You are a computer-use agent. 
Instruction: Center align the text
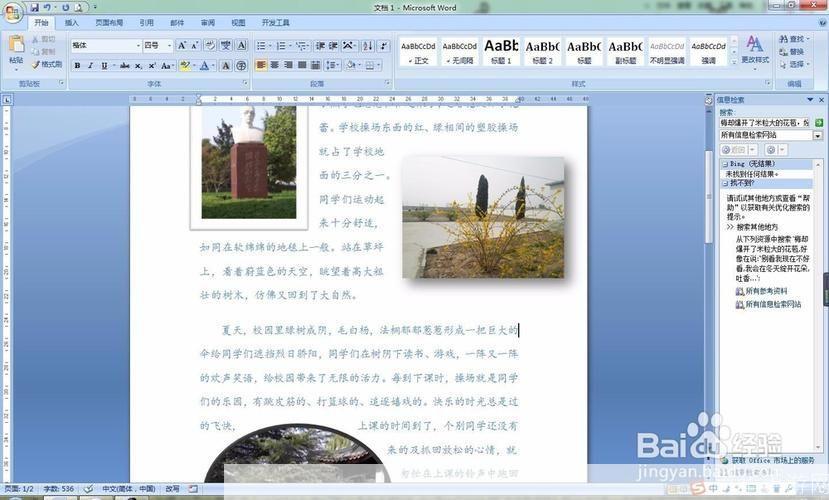click(274, 65)
